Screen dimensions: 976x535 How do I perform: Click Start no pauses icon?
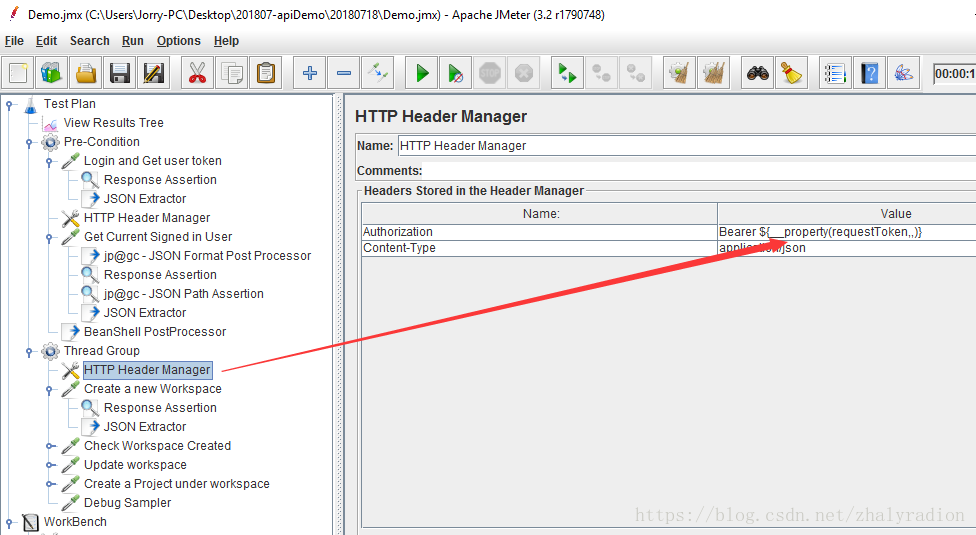coord(456,73)
